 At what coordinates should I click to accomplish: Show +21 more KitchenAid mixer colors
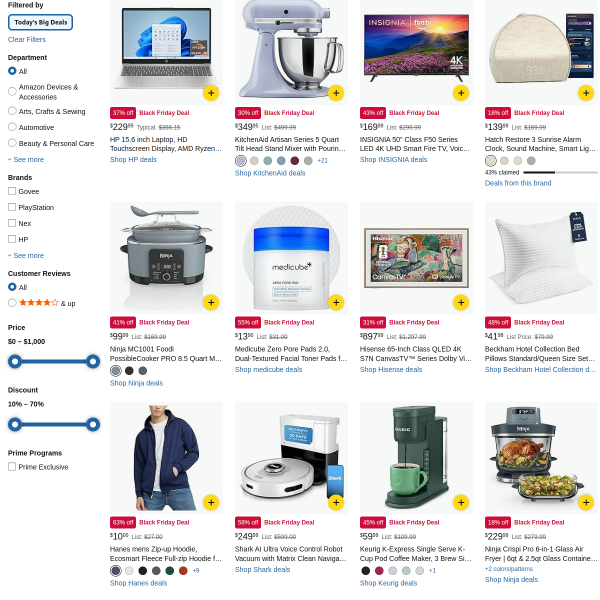coord(323,161)
